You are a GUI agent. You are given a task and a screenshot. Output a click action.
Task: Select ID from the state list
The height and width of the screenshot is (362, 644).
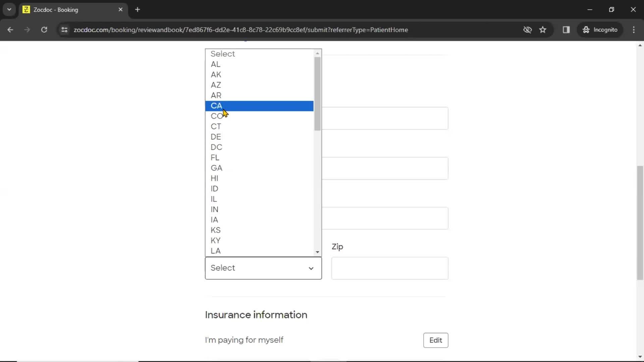(259, 189)
